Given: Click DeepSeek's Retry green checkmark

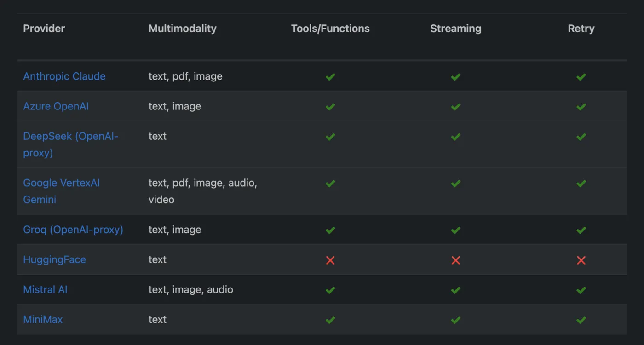Looking at the screenshot, I should [x=581, y=137].
